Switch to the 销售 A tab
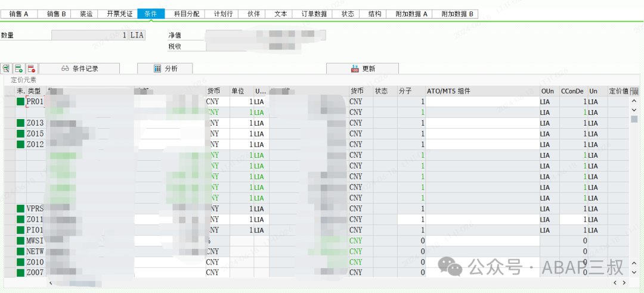 point(19,14)
